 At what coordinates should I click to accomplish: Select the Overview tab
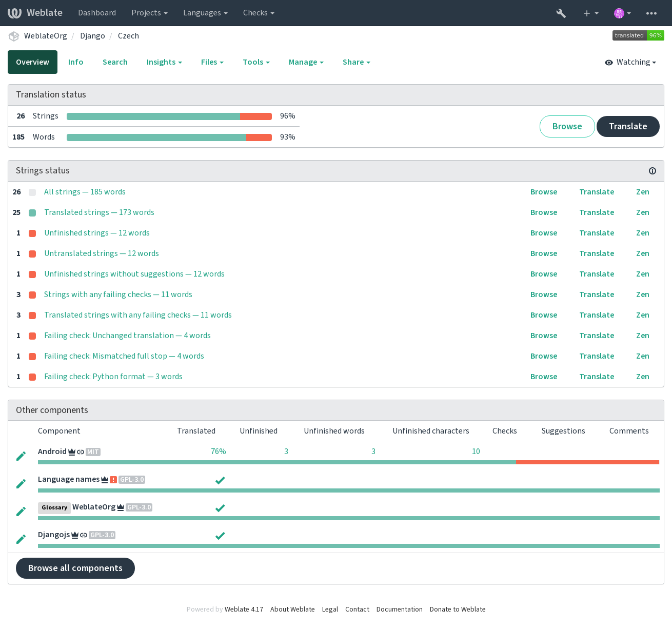[32, 62]
